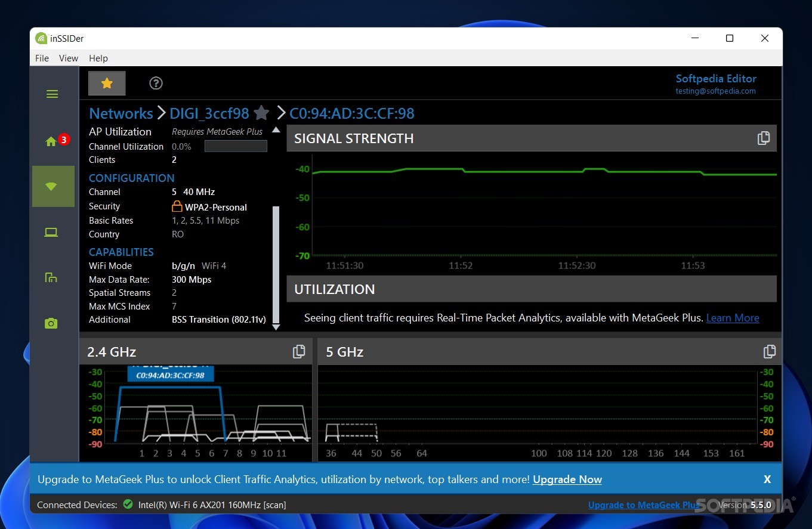Screen dimensions: 812x529
Task: Click the '5 40 MHz' channel value
Action: 193,192
